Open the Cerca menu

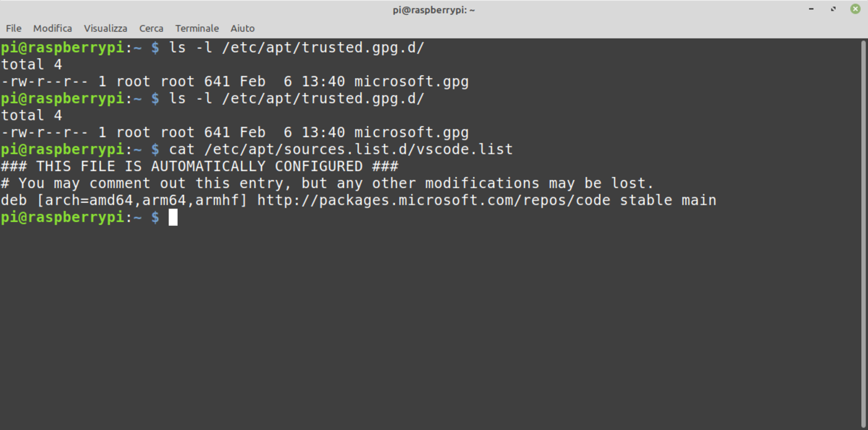(x=151, y=28)
